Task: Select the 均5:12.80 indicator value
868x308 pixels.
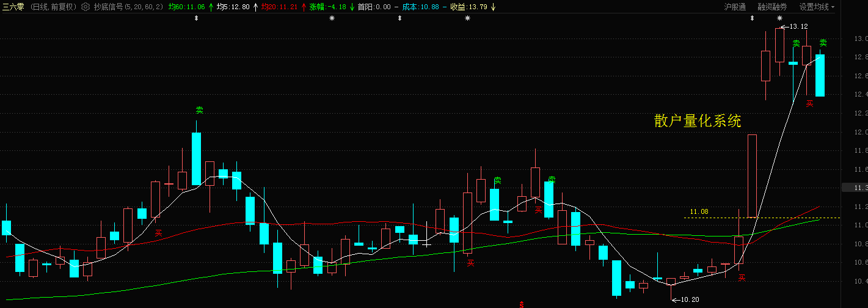Action: (x=233, y=7)
